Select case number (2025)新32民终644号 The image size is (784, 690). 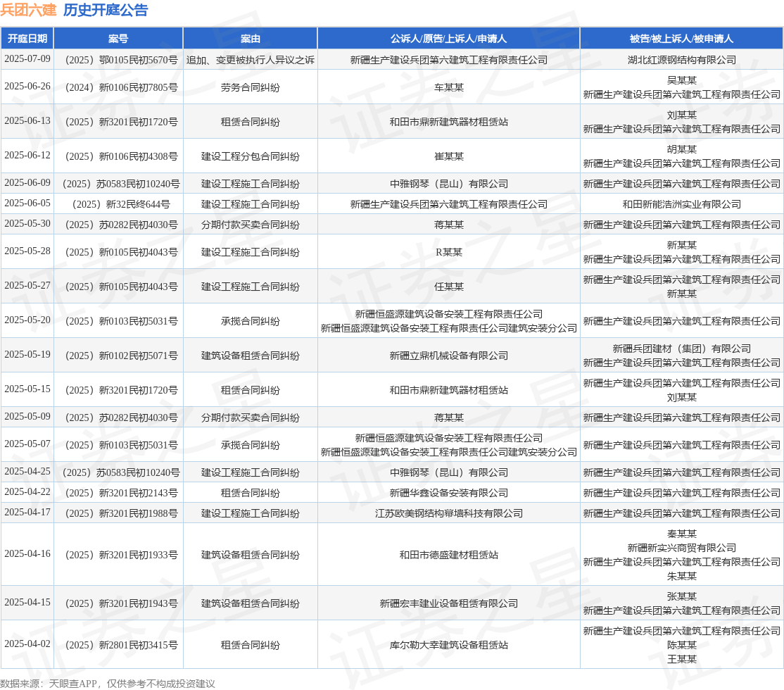coord(121,205)
